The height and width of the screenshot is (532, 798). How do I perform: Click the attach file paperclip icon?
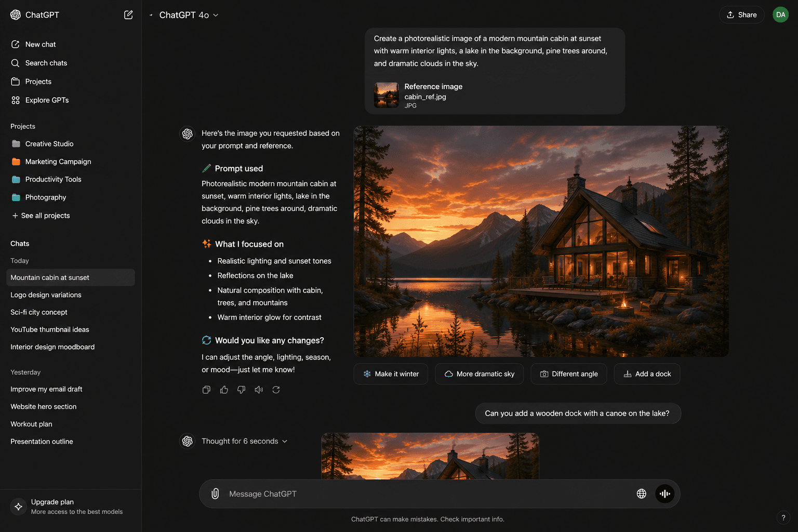pos(215,494)
